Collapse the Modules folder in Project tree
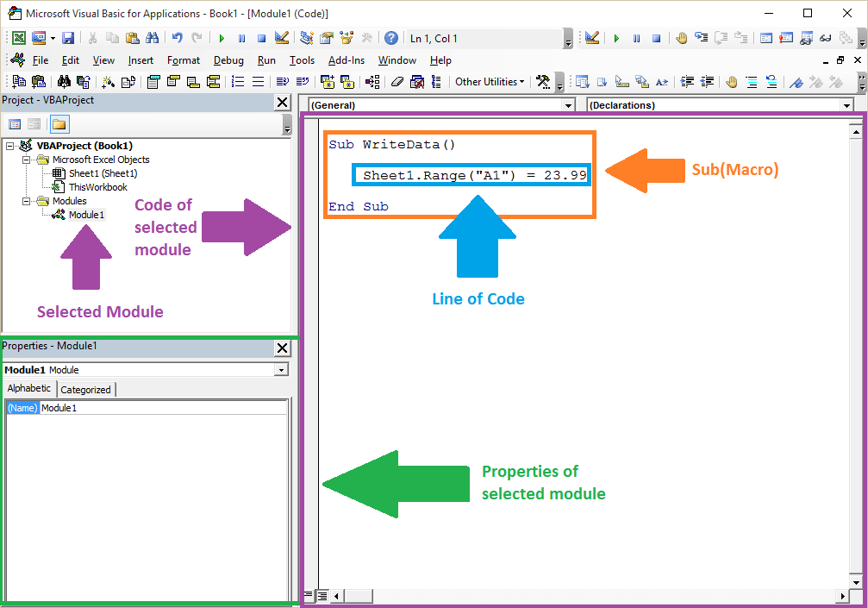The height and width of the screenshot is (608, 868). tap(27, 201)
